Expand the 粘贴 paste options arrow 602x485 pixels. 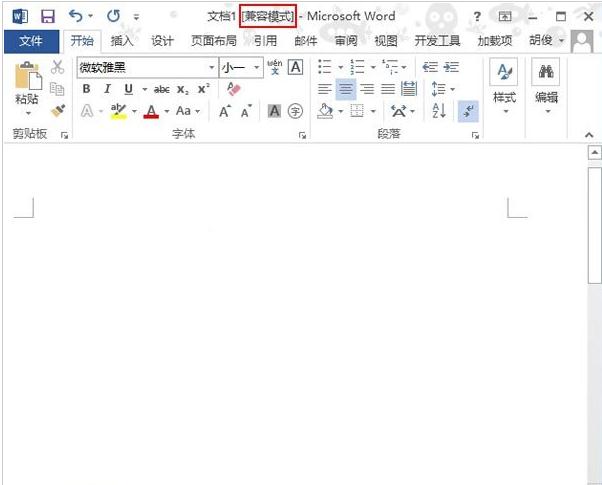pos(28,113)
